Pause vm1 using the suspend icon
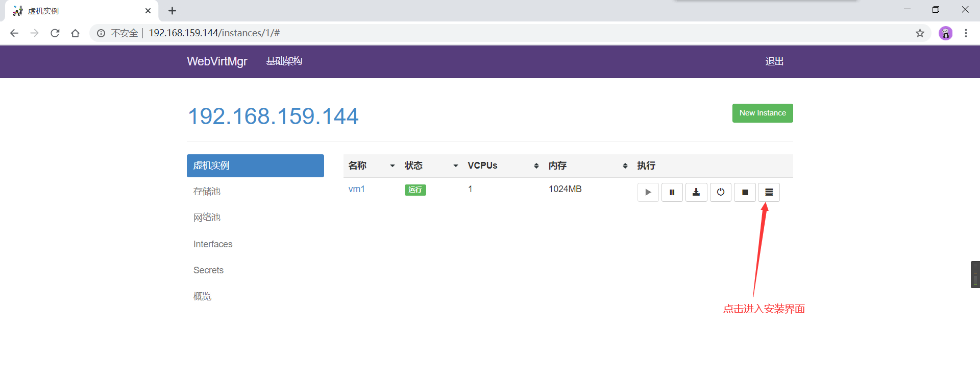980x375 pixels. point(672,193)
